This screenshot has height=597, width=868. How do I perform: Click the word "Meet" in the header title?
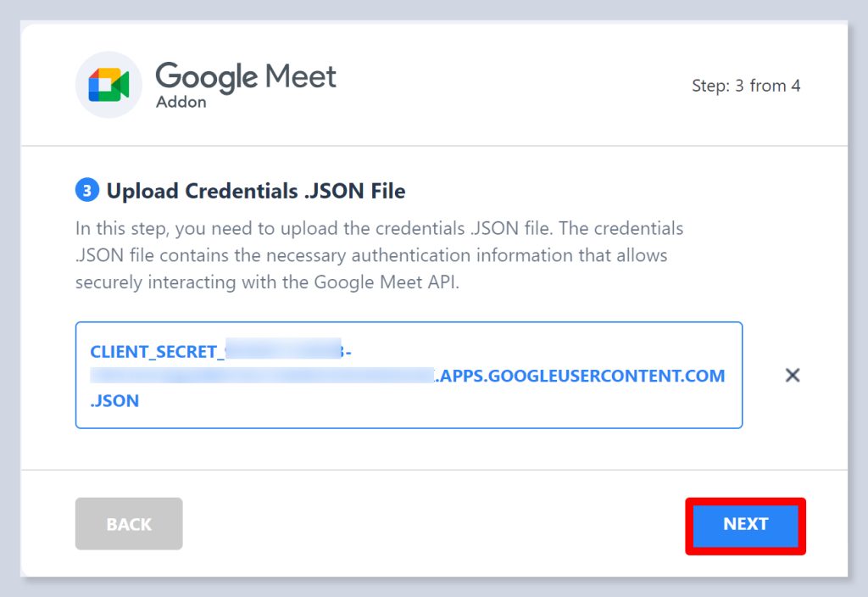[301, 76]
